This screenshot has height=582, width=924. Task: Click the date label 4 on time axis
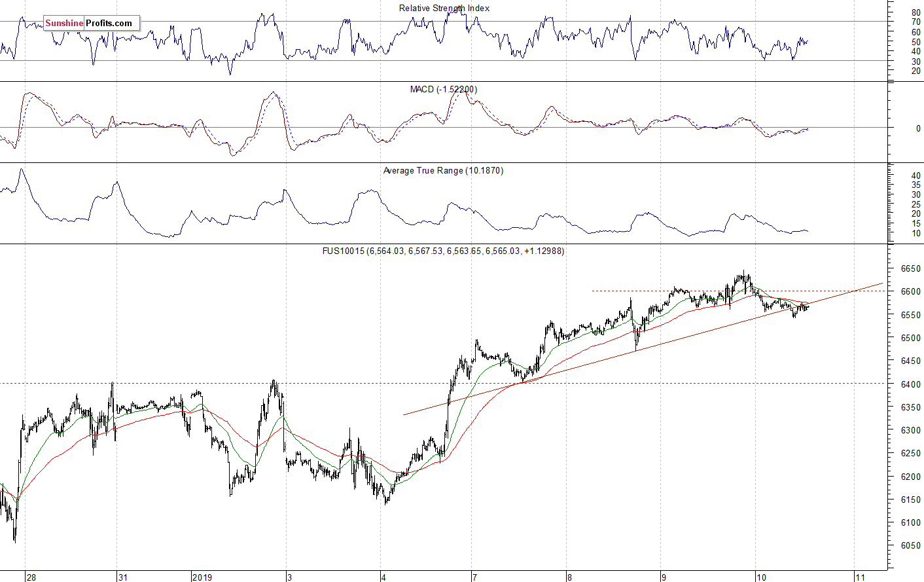pyautogui.click(x=384, y=577)
